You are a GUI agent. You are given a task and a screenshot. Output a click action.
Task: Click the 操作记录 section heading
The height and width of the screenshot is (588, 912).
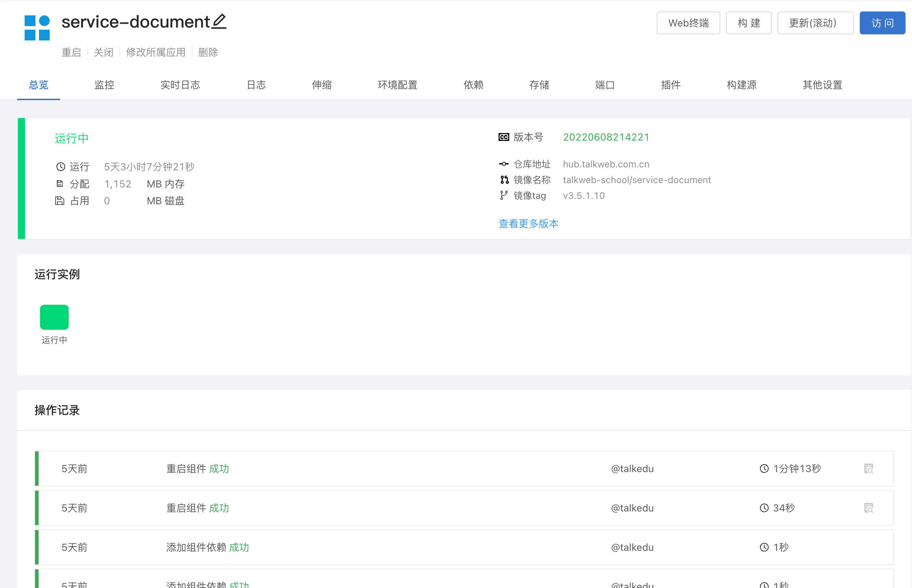(57, 410)
